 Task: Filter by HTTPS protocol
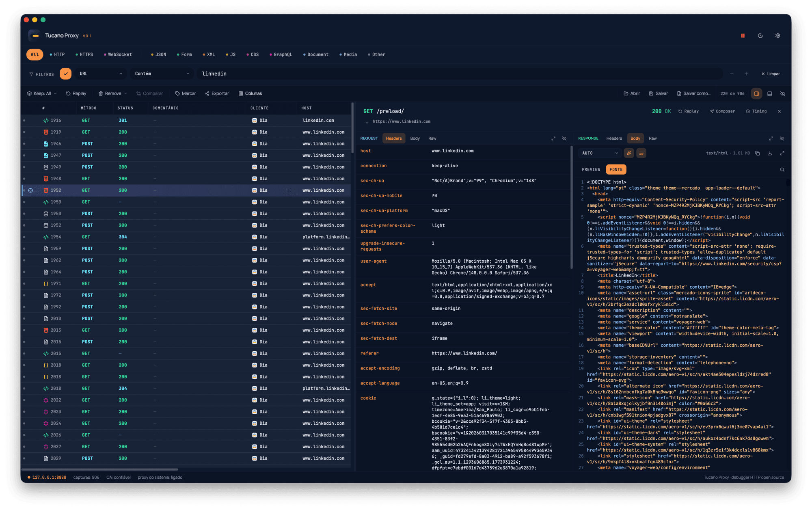(84, 54)
